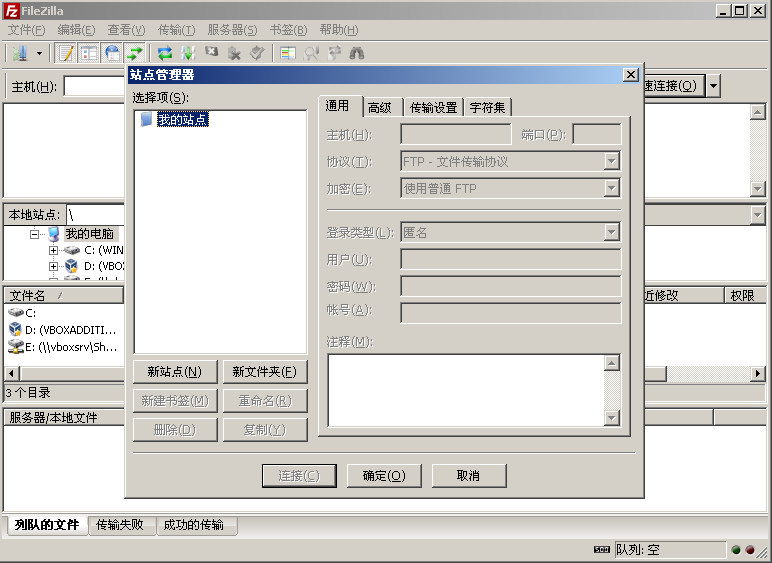Open the 登录类型(L) dropdown
This screenshot has width=772, height=563.
pos(611,232)
